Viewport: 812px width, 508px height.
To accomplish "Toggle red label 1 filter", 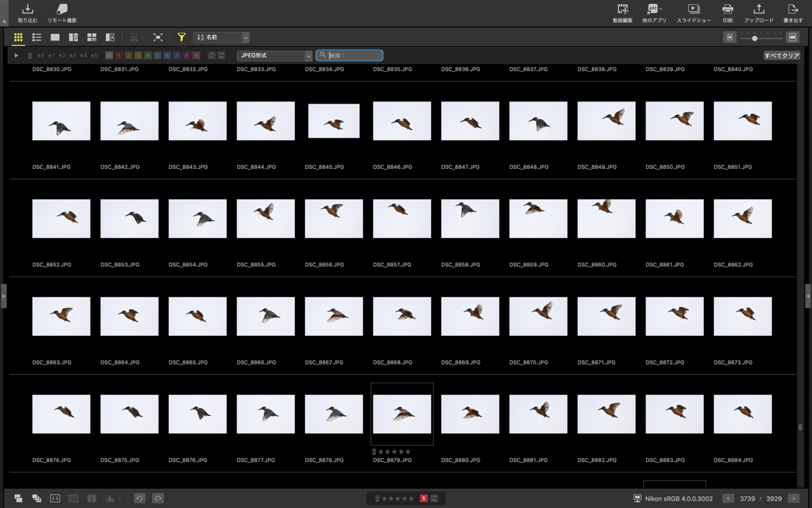I will pyautogui.click(x=119, y=55).
